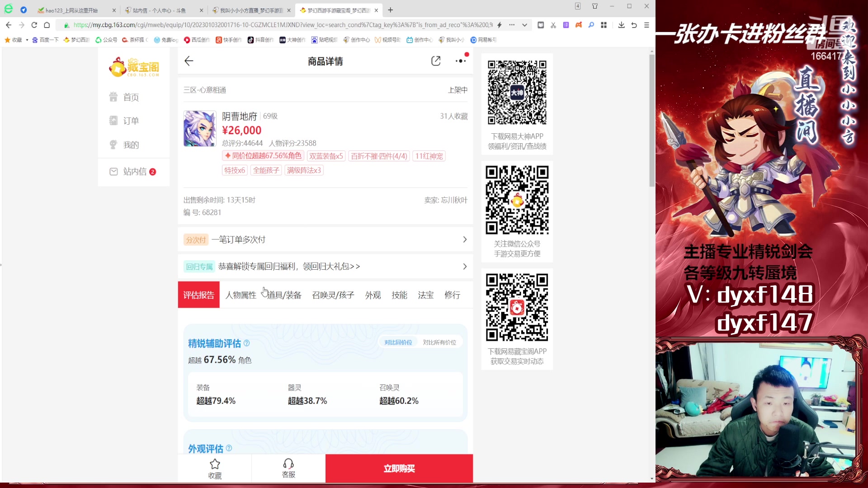Select 对比所有价位 comparison toggle
Screen dimensions: 868x488
[439, 343]
